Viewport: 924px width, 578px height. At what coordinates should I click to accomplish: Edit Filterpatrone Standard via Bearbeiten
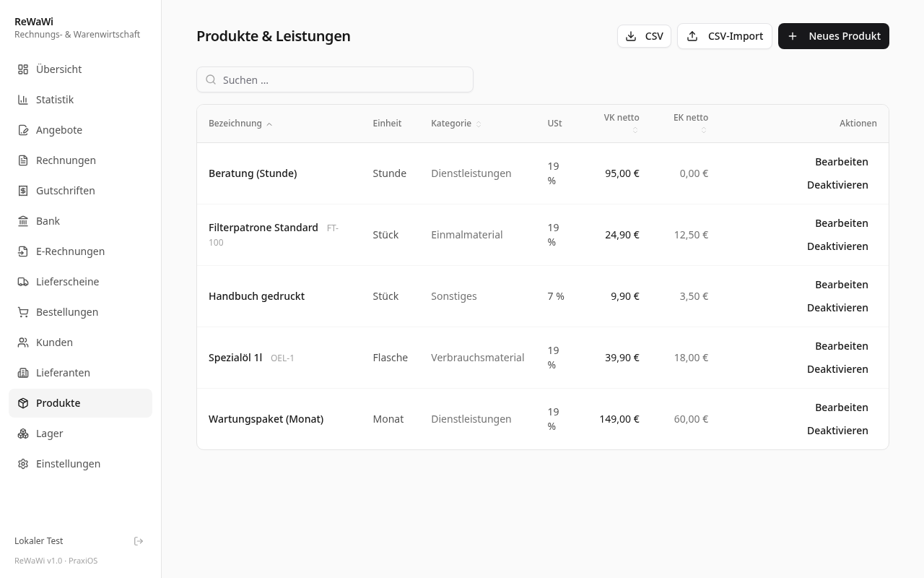pyautogui.click(x=842, y=223)
